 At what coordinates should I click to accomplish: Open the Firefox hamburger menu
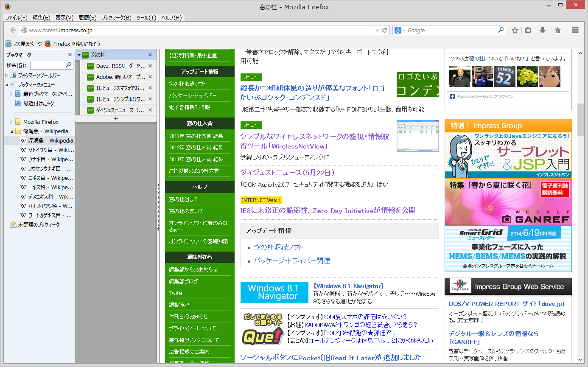click(x=575, y=30)
